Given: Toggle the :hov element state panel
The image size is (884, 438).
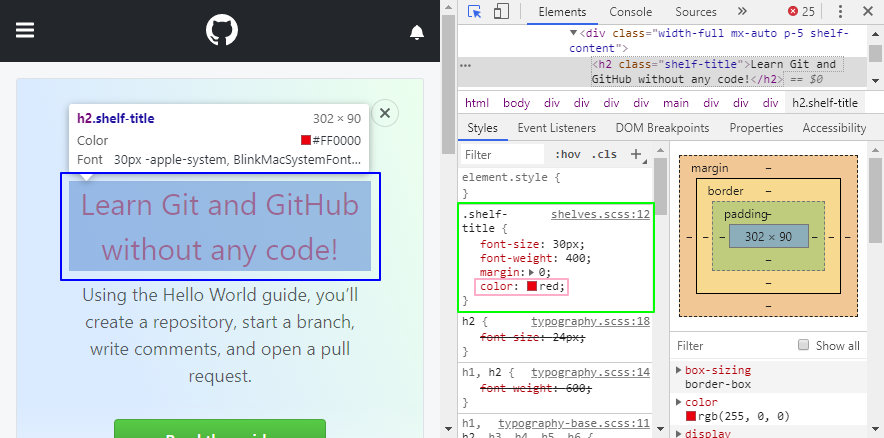Looking at the screenshot, I should point(568,154).
